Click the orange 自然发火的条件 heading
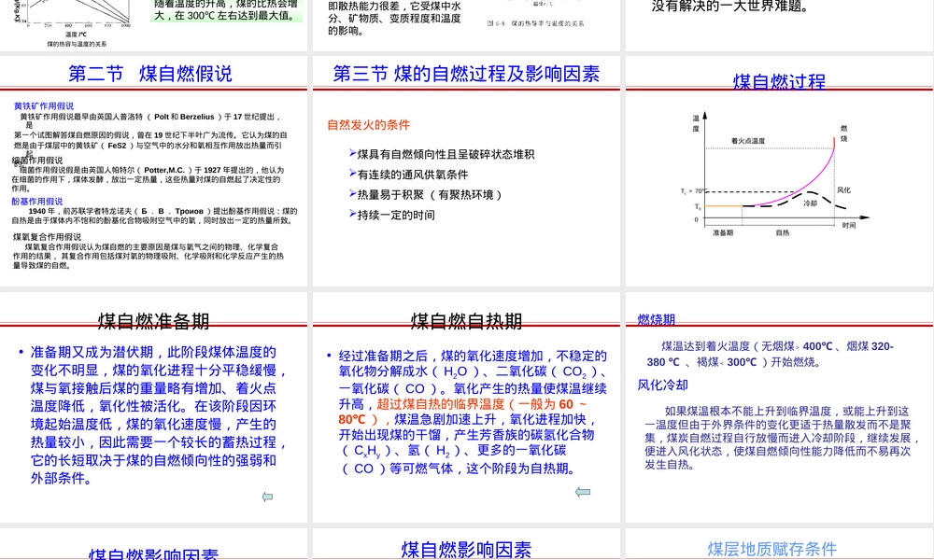The width and height of the screenshot is (934, 560). (369, 125)
